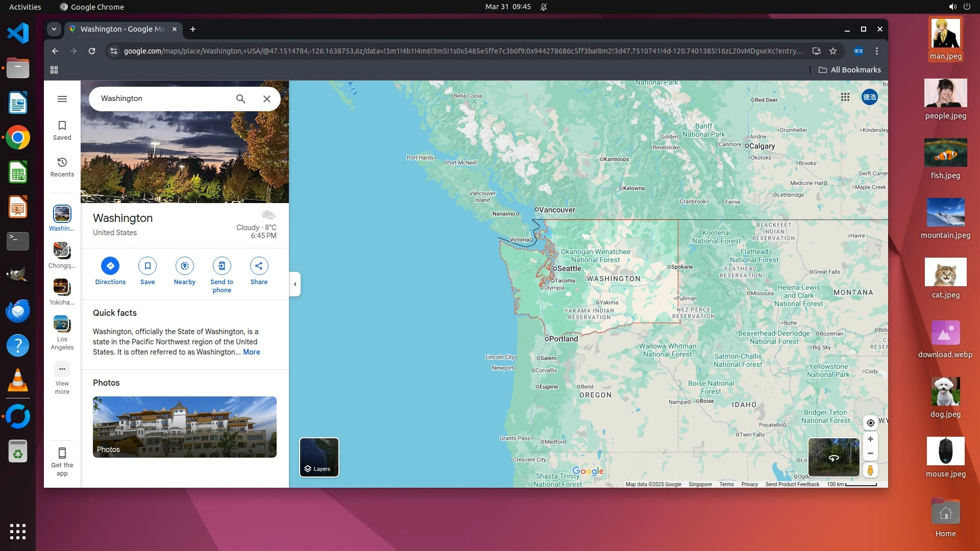
Task: Collapse the side panel with the arrow
Action: 295,284
